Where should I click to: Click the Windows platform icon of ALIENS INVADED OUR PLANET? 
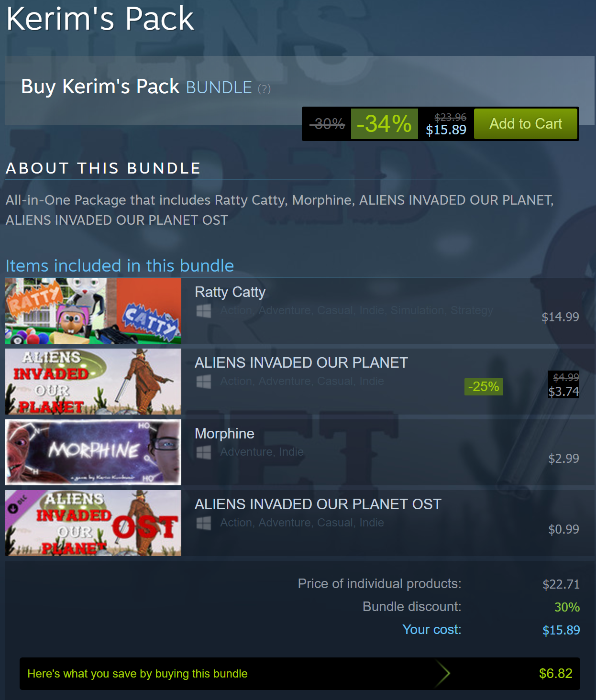tap(204, 382)
